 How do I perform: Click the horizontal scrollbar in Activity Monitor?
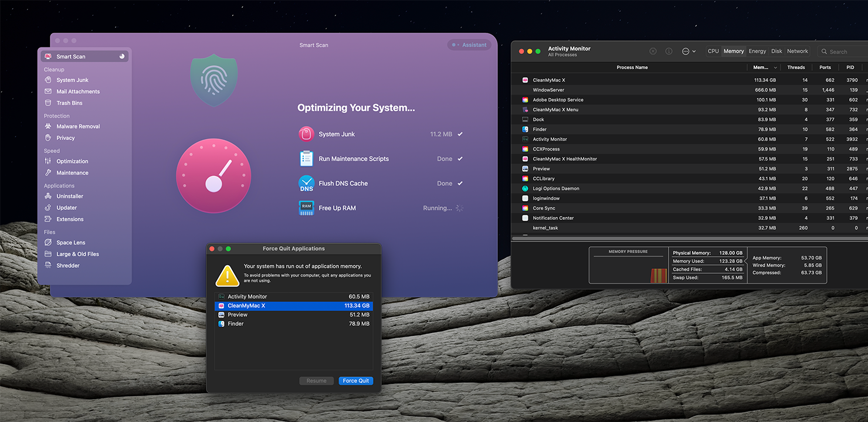(x=689, y=239)
